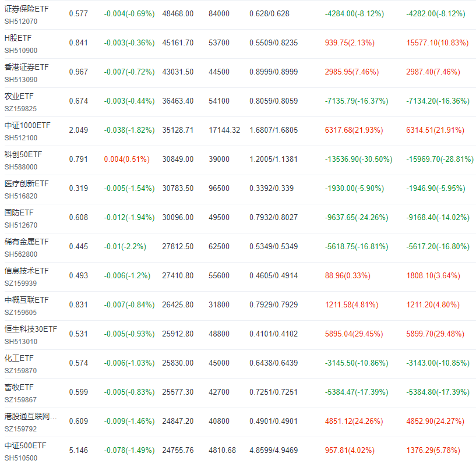This screenshot has width=476, height=464.
Task: Click market value 45161.70
Action: point(178,43)
